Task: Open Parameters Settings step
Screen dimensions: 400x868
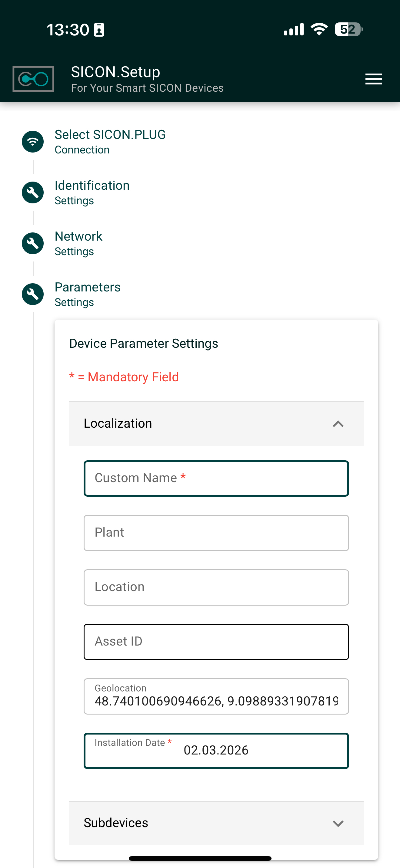Action: [x=87, y=294]
